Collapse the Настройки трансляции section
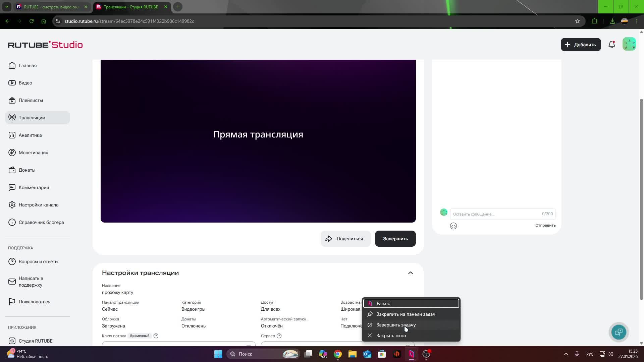The image size is (644, 362). 410,273
